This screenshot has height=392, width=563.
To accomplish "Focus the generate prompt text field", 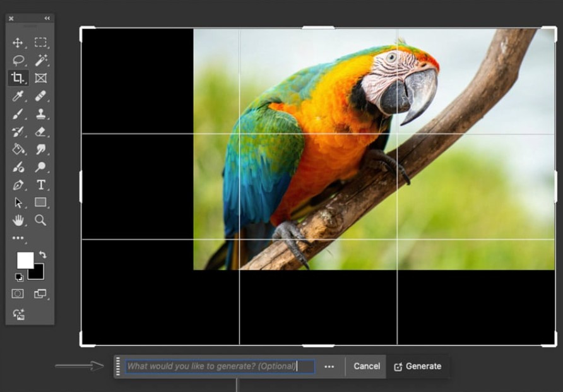I will tap(211, 367).
